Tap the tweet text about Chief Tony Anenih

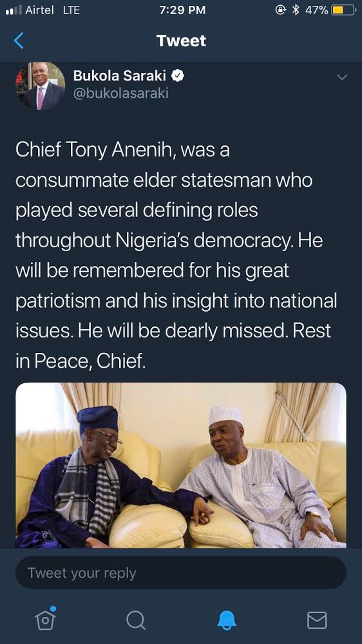coord(176,256)
